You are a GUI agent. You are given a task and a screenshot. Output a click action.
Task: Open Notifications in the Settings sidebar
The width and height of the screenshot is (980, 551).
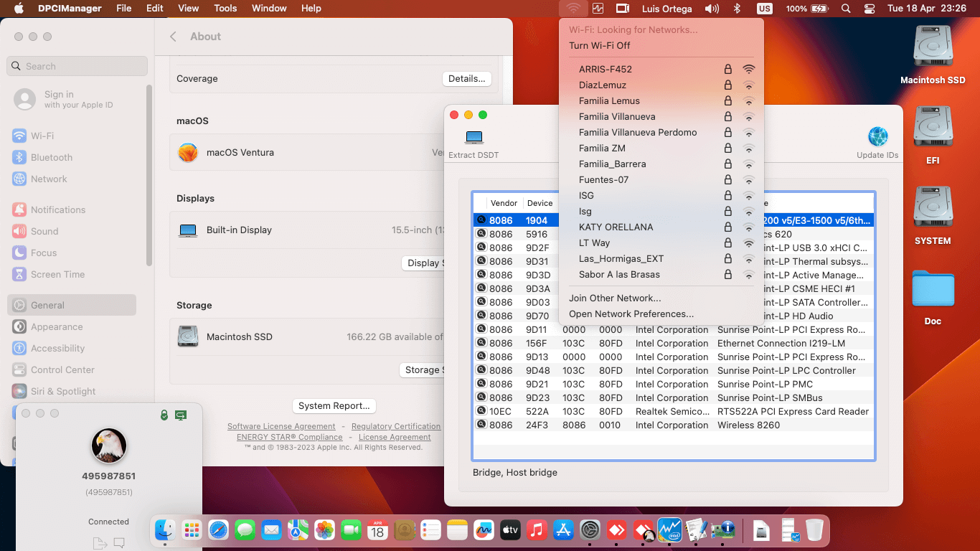coord(72,209)
